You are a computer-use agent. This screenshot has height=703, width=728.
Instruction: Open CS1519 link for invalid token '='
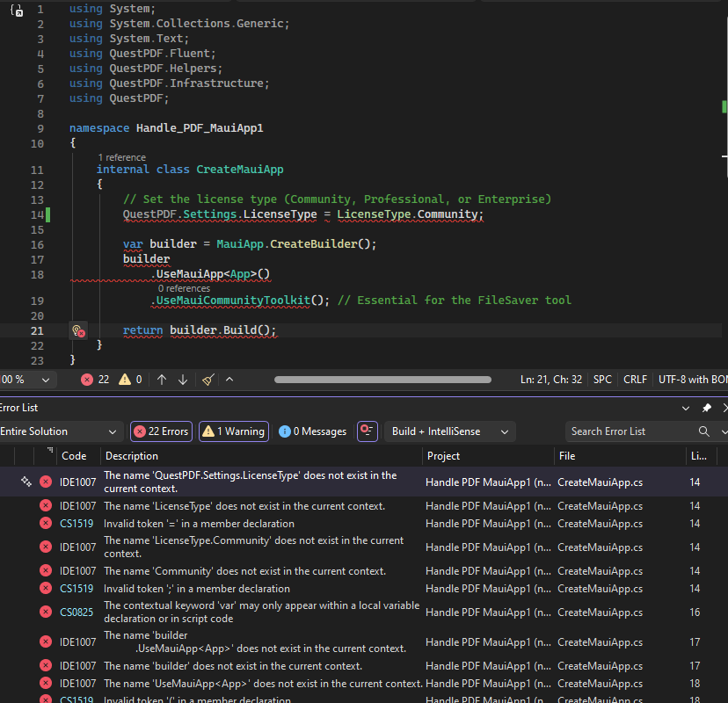[76, 524]
